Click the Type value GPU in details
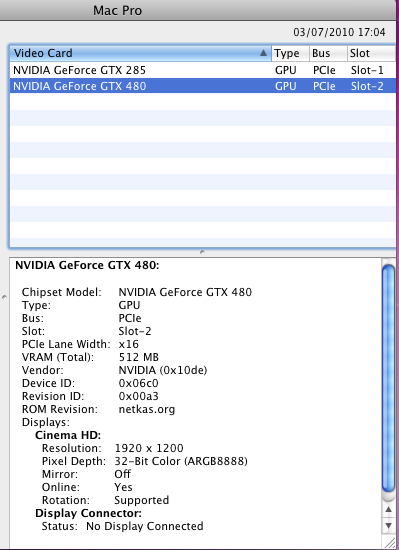 click(x=129, y=305)
